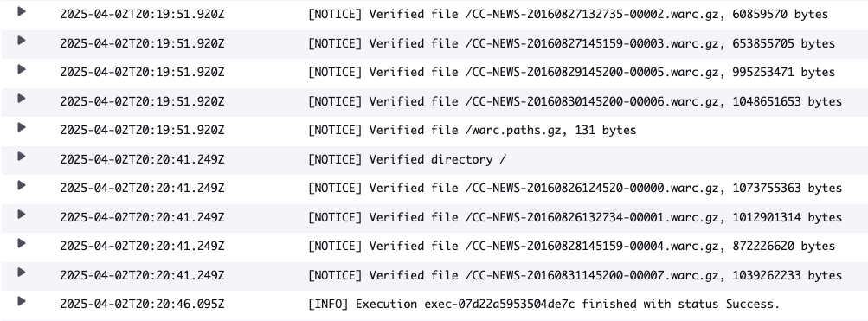
Task: Select the INFO execution finished message text
Action: pos(543,304)
